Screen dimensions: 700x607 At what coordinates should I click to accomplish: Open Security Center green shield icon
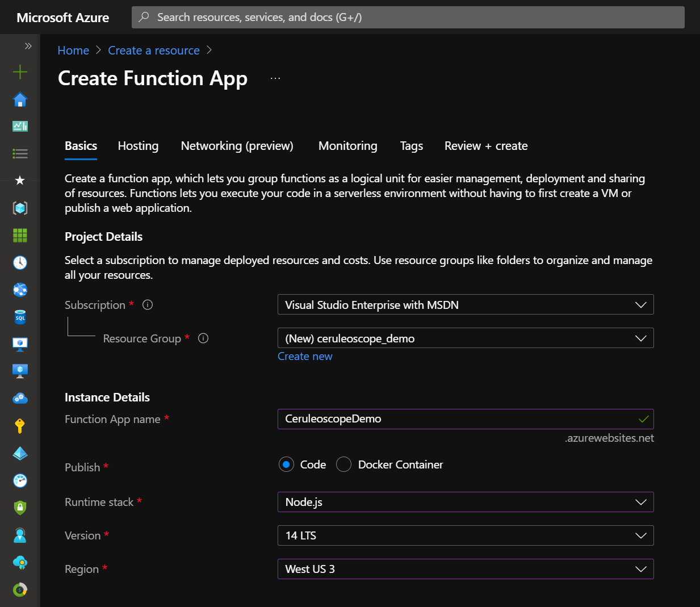point(20,508)
